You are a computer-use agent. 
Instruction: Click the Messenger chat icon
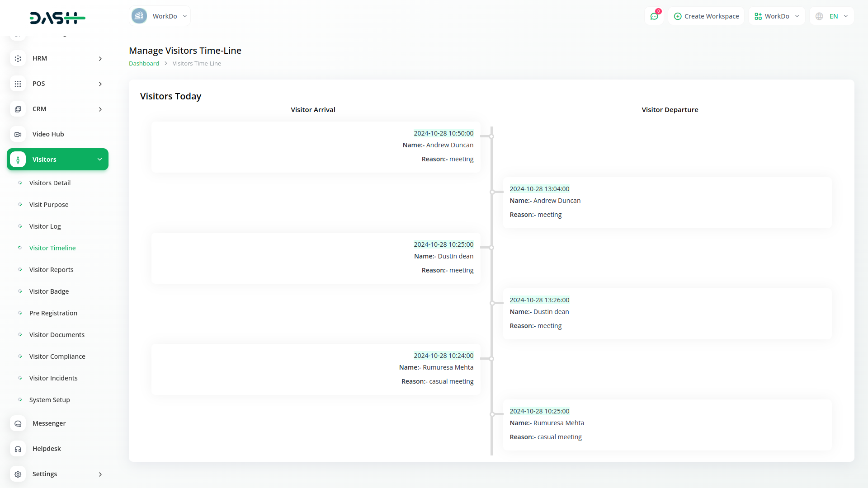18,423
